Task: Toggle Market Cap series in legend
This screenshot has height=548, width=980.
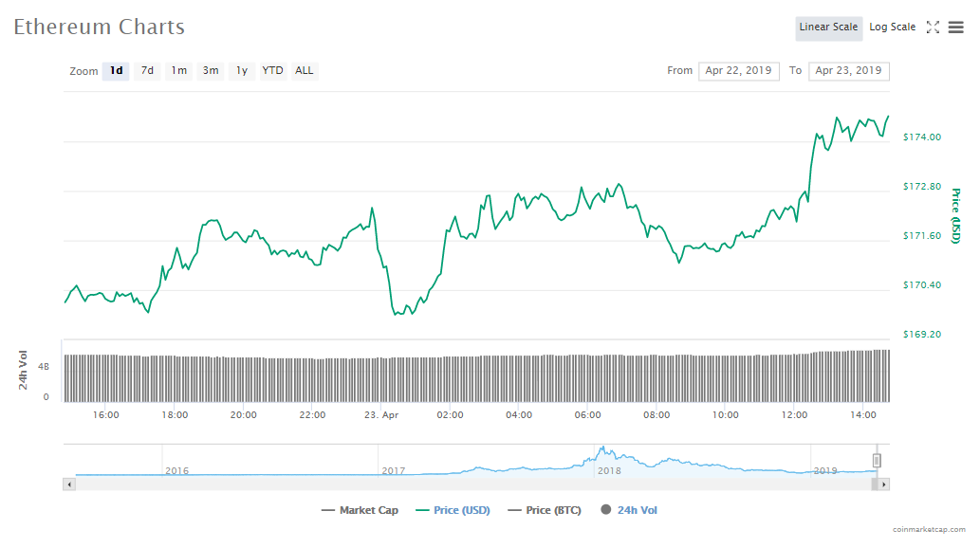Action: (x=361, y=510)
